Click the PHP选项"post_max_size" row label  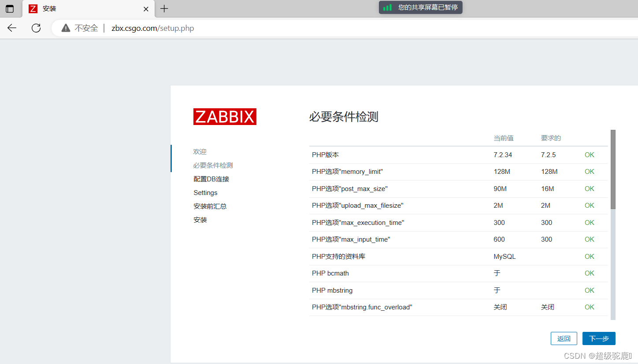click(350, 189)
